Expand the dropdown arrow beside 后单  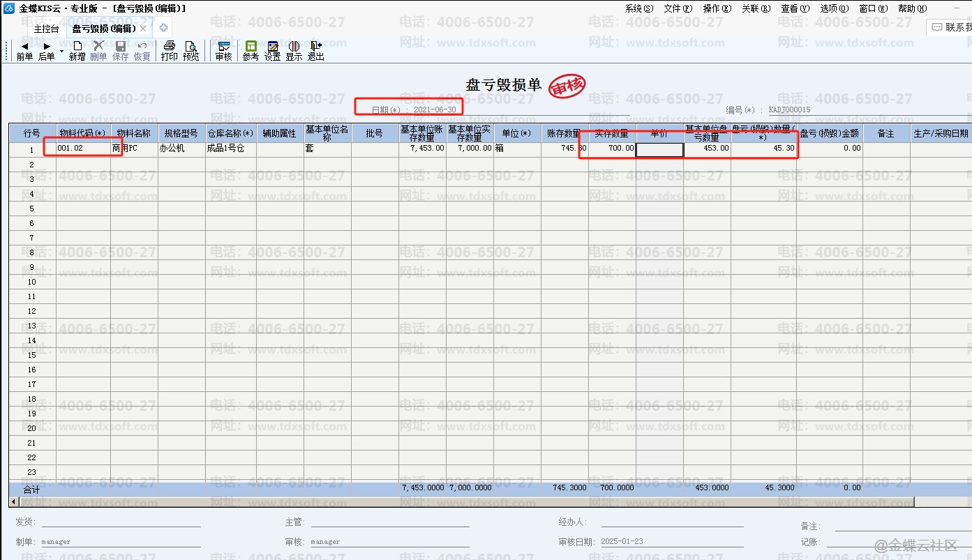click(61, 51)
